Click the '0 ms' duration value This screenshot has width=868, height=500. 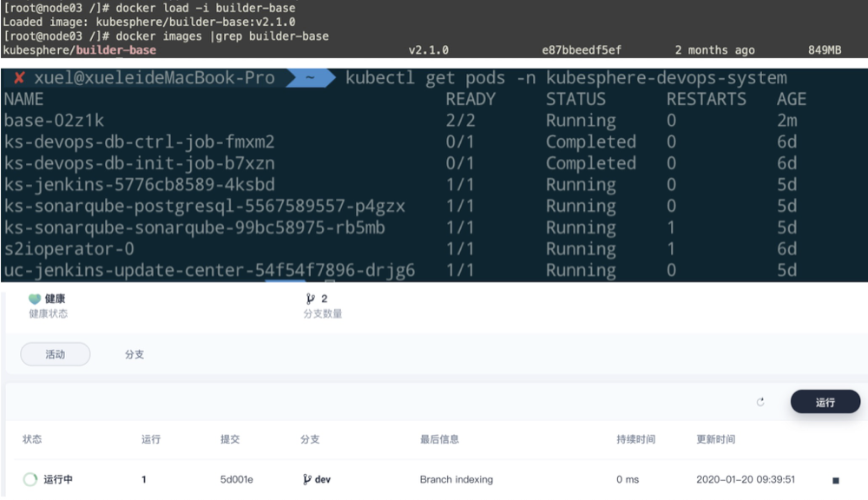(x=628, y=479)
